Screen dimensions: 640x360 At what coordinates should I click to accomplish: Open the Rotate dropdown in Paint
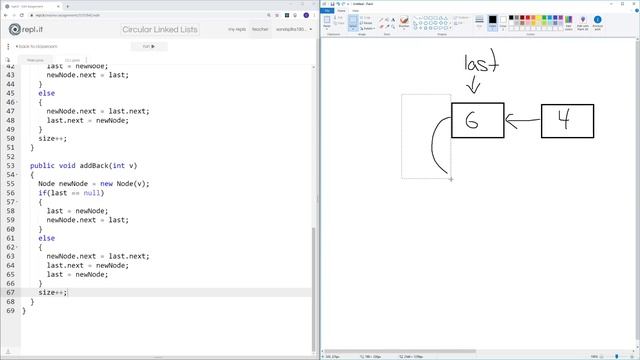pyautogui.click(x=367, y=28)
